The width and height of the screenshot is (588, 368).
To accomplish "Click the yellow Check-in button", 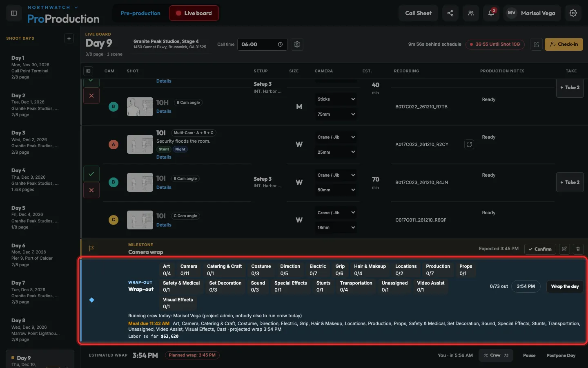I will 564,44.
